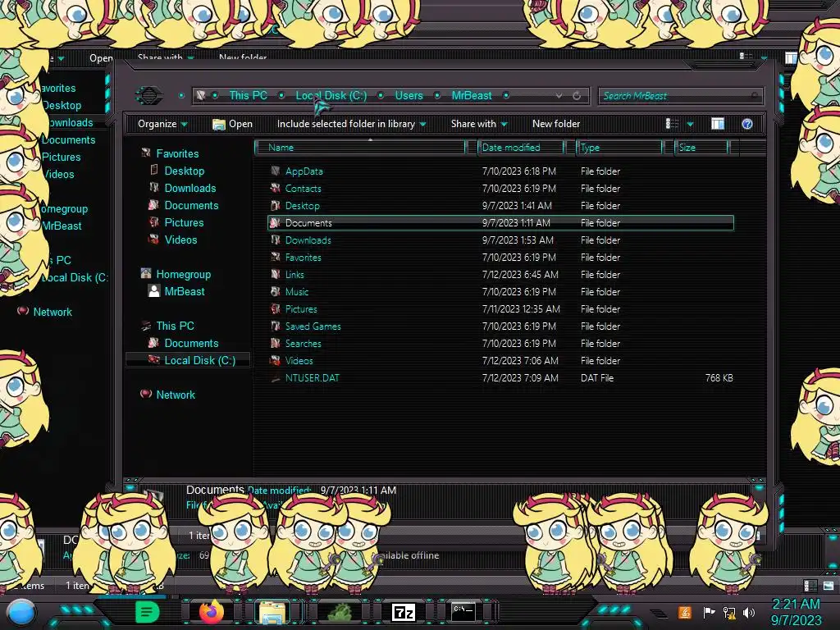
Task: Open the view options dropdown arrow
Action: (690, 124)
